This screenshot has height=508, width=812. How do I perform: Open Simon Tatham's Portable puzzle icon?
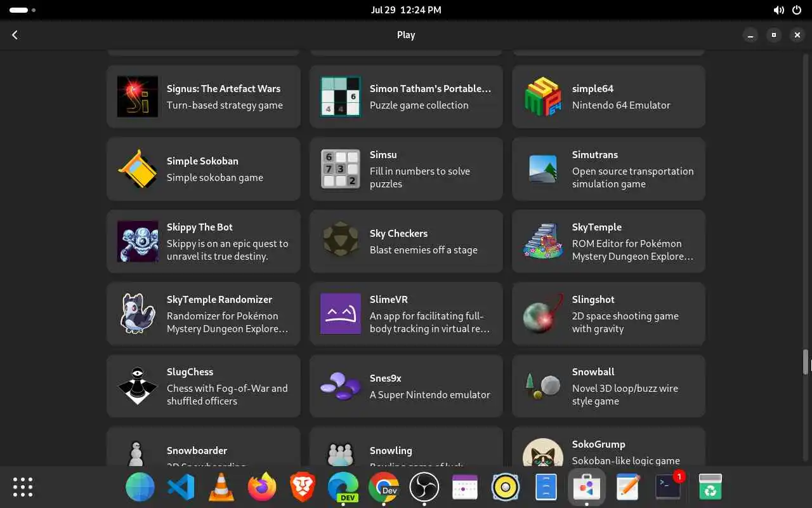pos(341,97)
